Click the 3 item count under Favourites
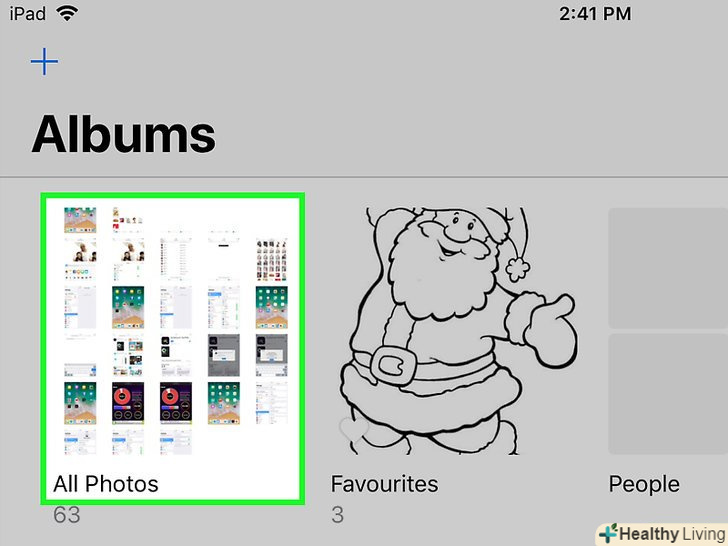Image resolution: width=728 pixels, height=546 pixels. tap(338, 514)
